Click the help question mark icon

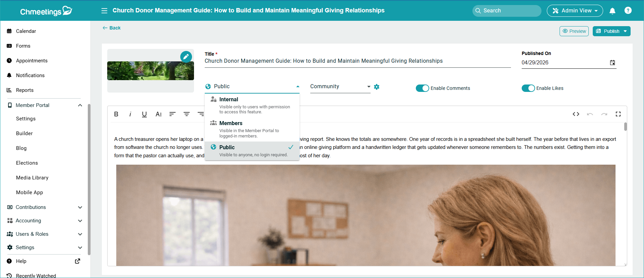pos(628,10)
